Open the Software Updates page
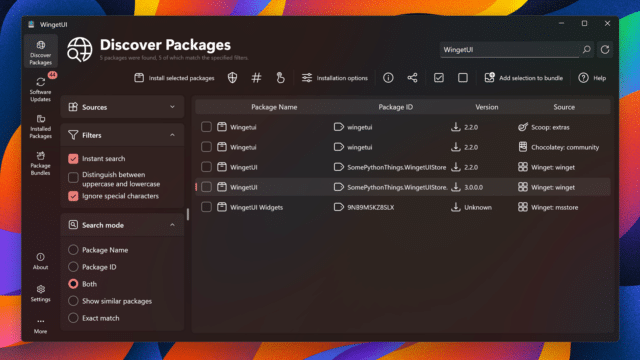 [40, 89]
